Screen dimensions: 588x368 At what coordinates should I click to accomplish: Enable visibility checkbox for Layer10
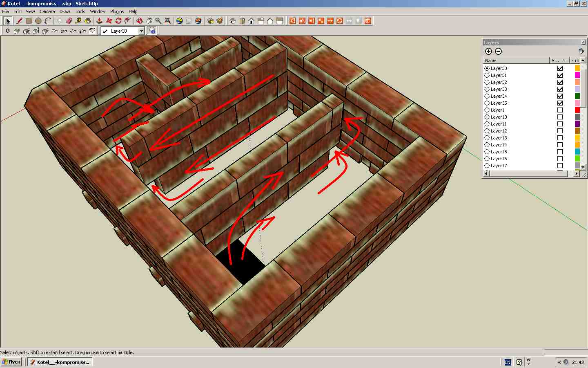coord(560,117)
